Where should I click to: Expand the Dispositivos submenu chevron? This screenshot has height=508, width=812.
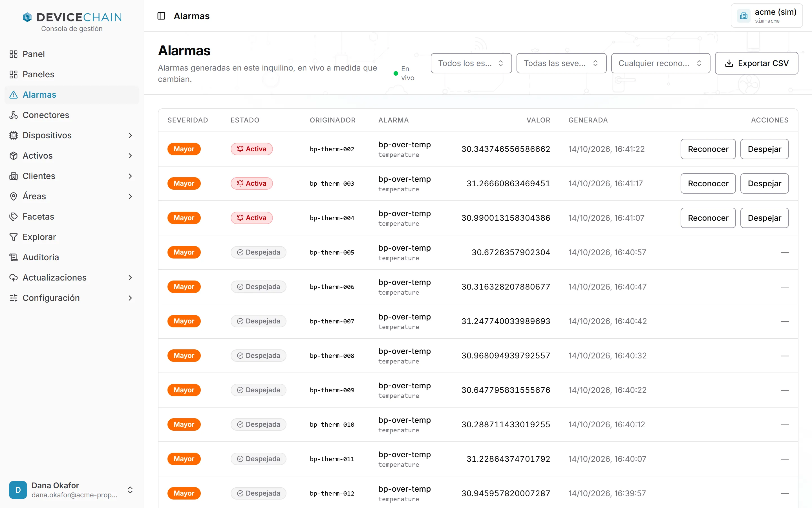coord(130,135)
